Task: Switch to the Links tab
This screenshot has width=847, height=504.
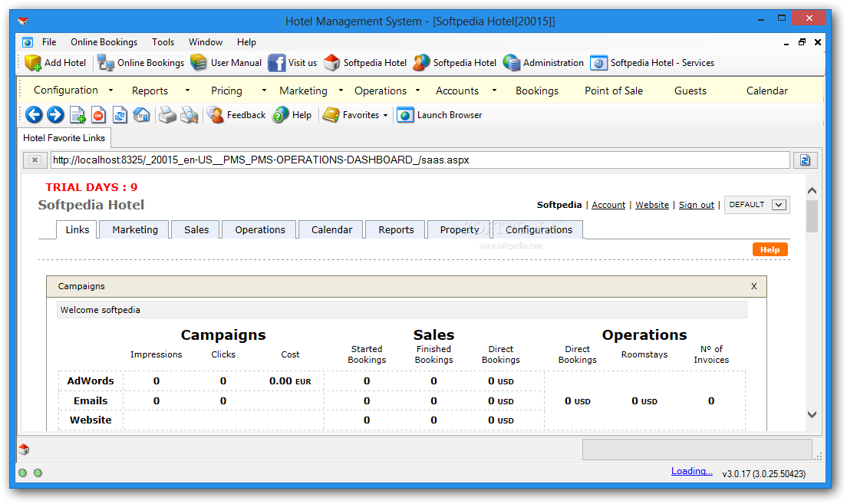Action: coord(77,229)
